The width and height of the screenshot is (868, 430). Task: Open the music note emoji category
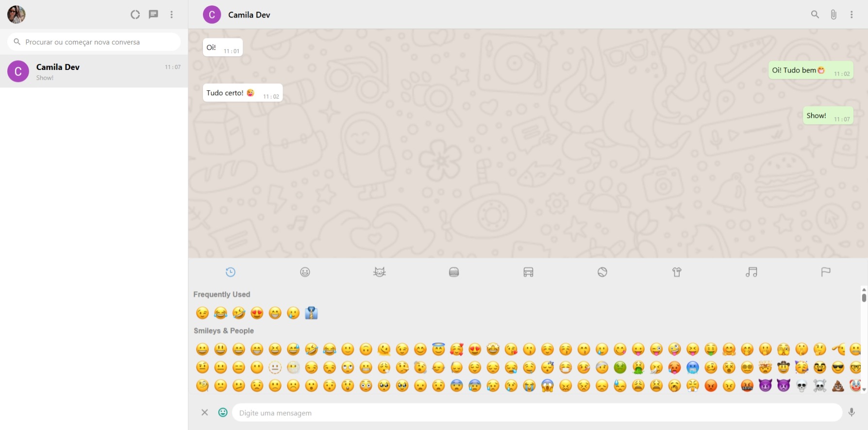[751, 272]
